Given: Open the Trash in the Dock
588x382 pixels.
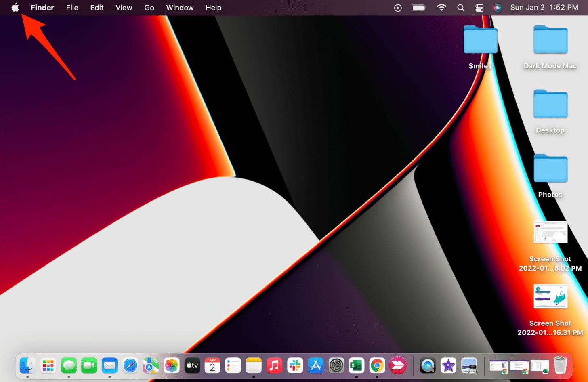Looking at the screenshot, I should (561, 365).
